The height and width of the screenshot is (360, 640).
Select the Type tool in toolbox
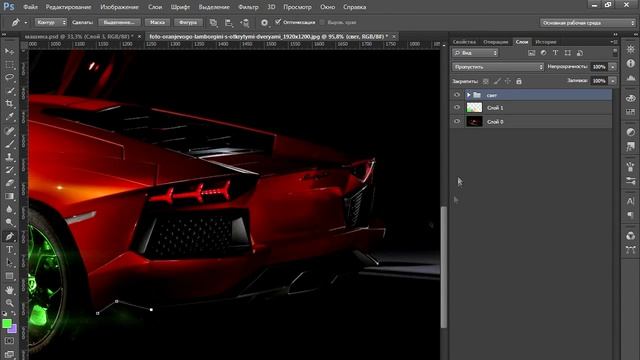(x=9, y=249)
